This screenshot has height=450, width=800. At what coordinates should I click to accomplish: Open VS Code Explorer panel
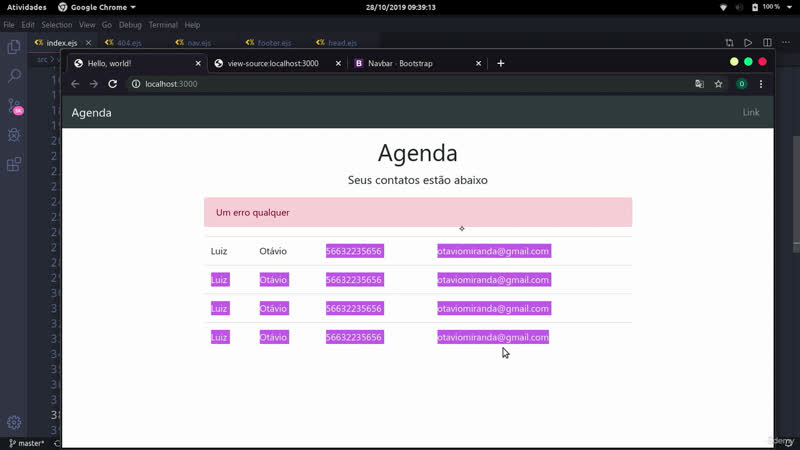(14, 47)
